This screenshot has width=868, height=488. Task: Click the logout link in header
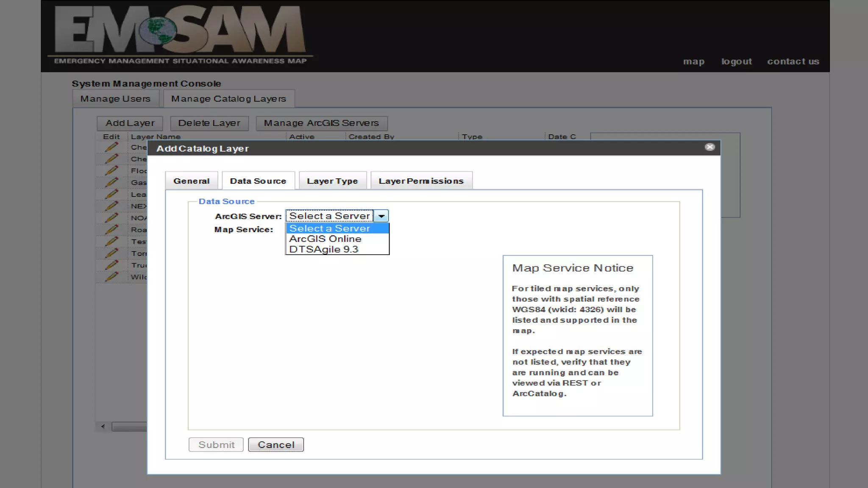pyautogui.click(x=737, y=61)
